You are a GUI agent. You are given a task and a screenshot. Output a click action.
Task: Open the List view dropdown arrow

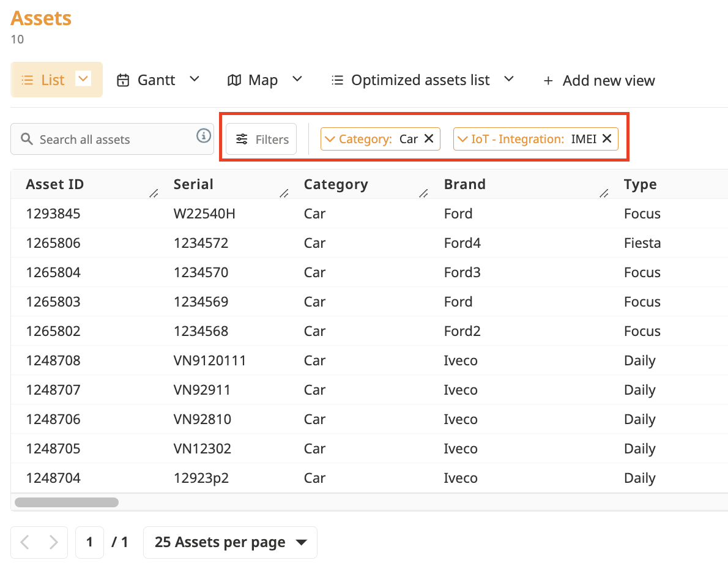click(x=83, y=79)
